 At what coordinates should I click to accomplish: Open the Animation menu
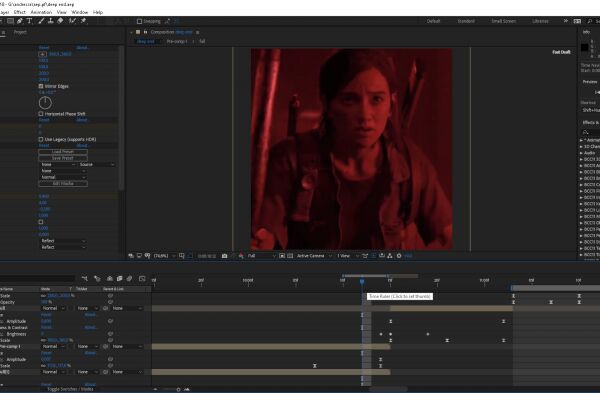41,12
